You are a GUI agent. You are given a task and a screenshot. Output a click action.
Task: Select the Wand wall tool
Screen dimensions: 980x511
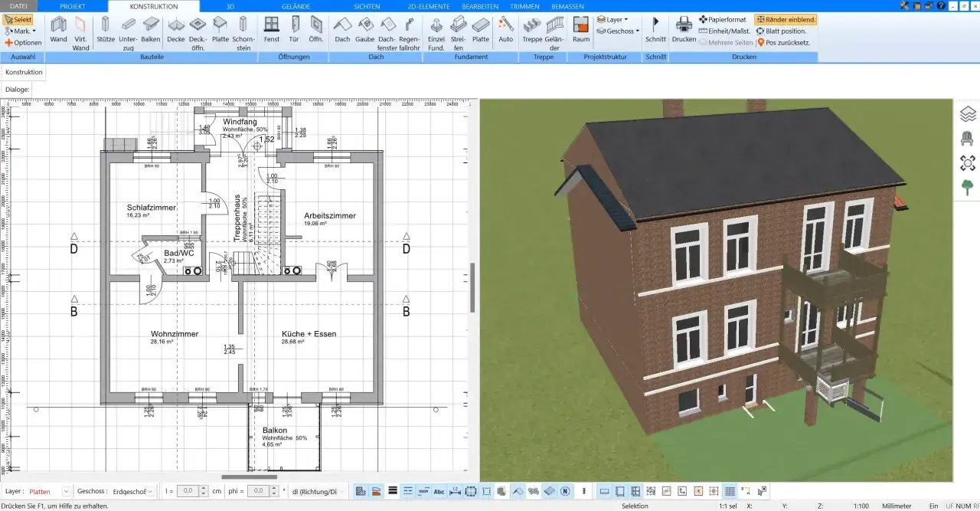[58, 29]
